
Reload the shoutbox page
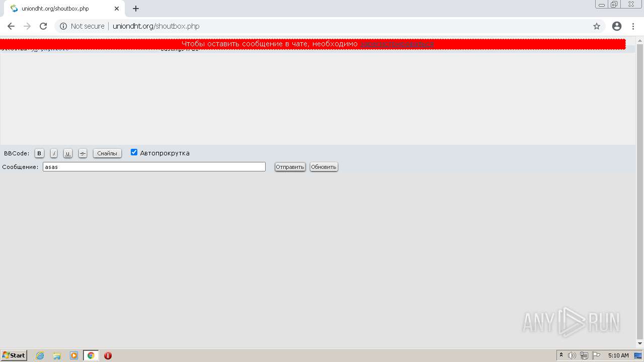click(x=43, y=26)
